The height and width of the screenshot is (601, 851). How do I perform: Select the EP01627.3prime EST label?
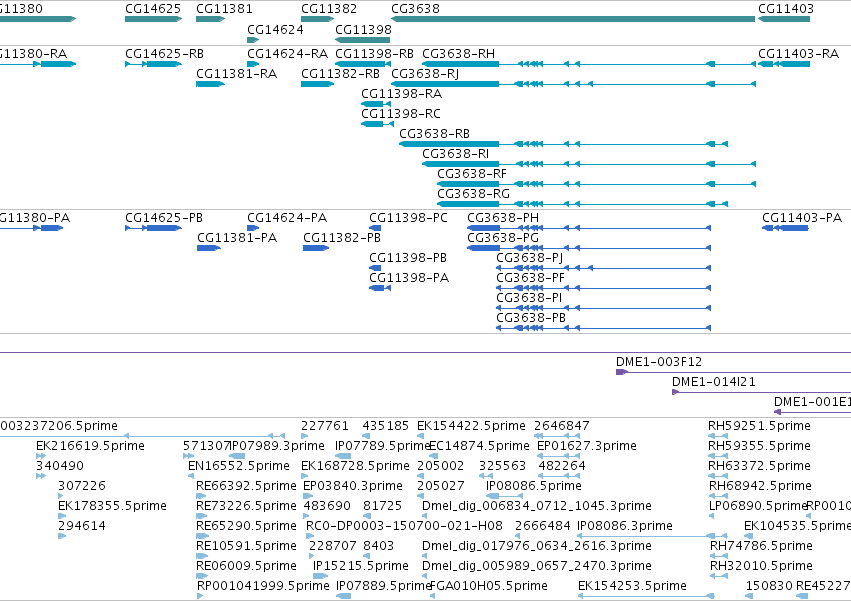tap(587, 446)
